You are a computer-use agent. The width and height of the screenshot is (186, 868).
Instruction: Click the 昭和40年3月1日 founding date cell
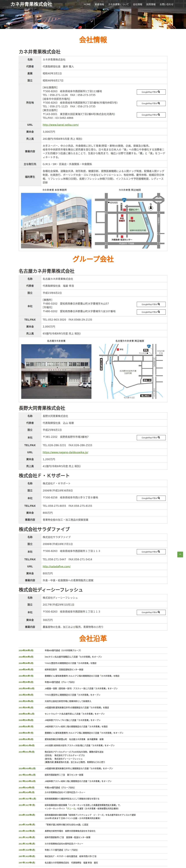pyautogui.click(x=104, y=73)
